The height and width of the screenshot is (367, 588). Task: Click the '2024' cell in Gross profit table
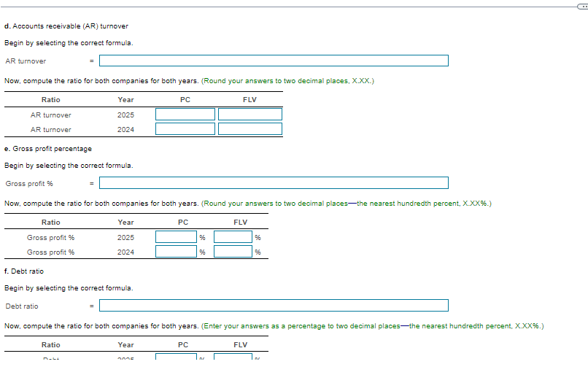point(125,252)
